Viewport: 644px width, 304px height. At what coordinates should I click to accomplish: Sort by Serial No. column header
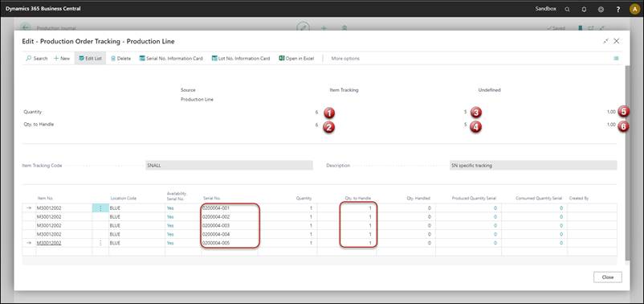click(212, 199)
